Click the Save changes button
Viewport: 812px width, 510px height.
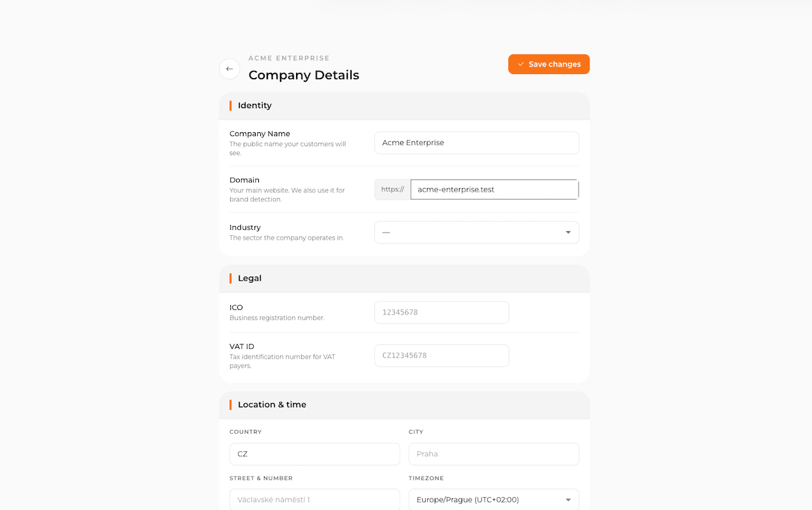click(x=549, y=64)
